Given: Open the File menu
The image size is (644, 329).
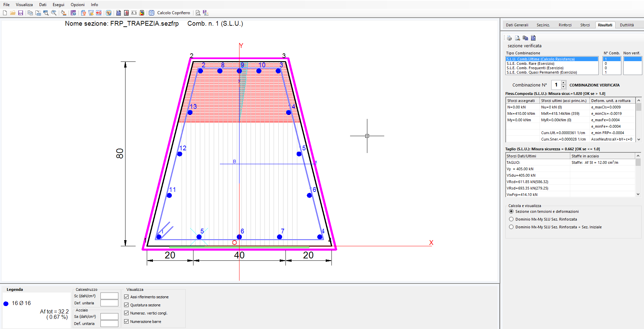Looking at the screenshot, I should [6, 5].
